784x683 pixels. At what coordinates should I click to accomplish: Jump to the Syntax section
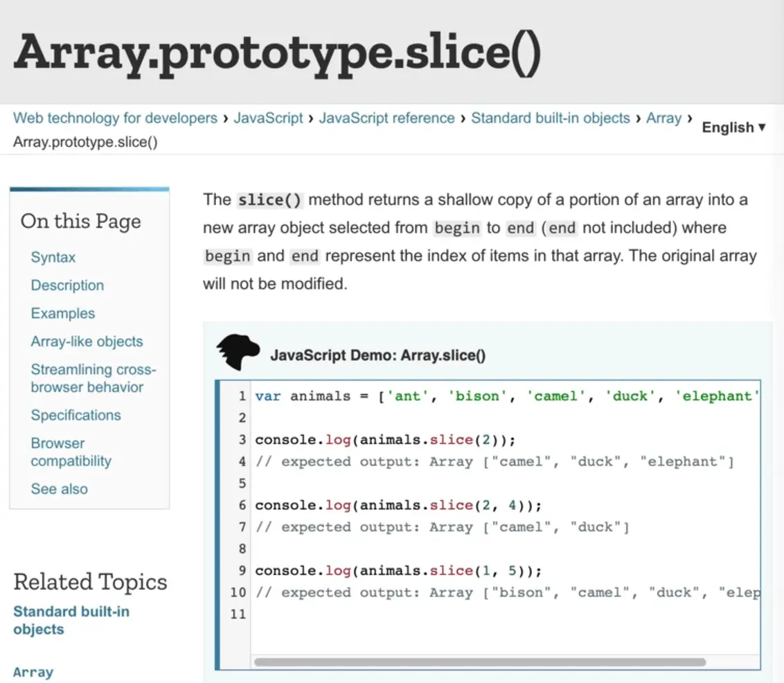53,258
